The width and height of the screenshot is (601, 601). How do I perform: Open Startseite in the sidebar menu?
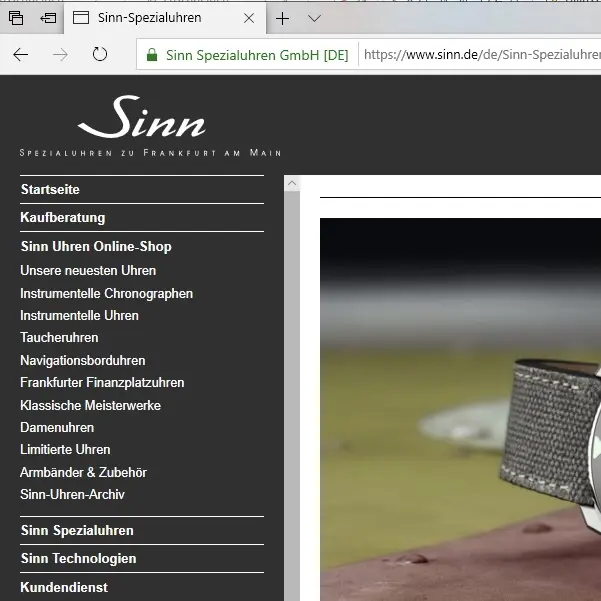click(x=50, y=189)
